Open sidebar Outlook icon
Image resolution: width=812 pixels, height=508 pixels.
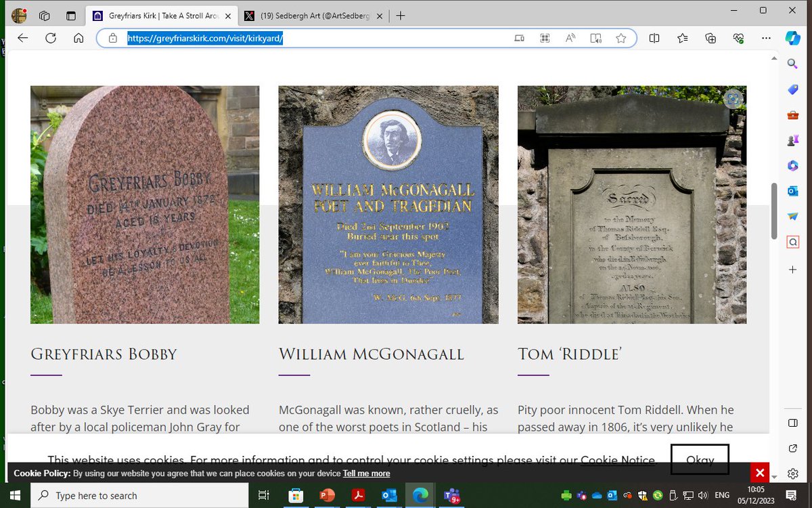click(x=793, y=192)
